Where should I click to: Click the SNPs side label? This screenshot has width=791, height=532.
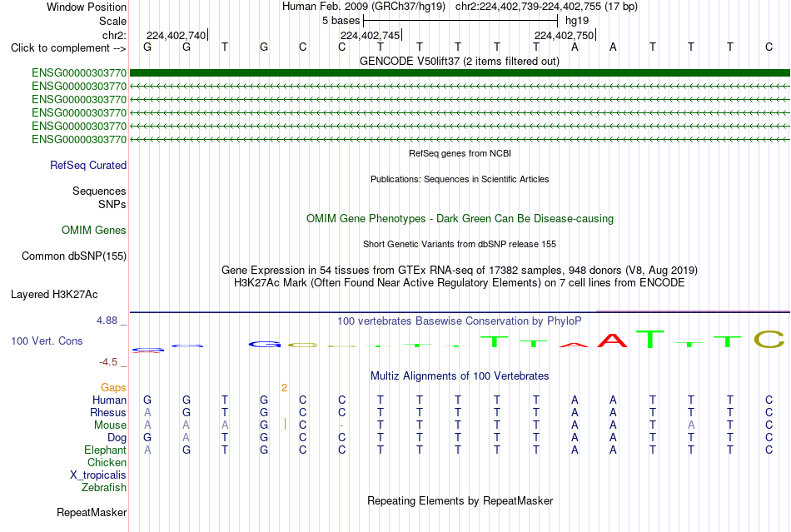pos(112,204)
